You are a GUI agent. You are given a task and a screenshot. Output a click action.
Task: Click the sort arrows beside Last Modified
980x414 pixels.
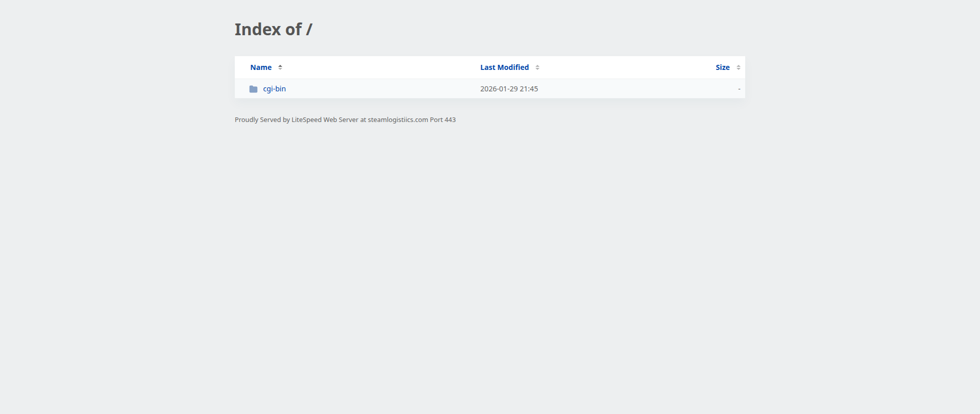537,67
